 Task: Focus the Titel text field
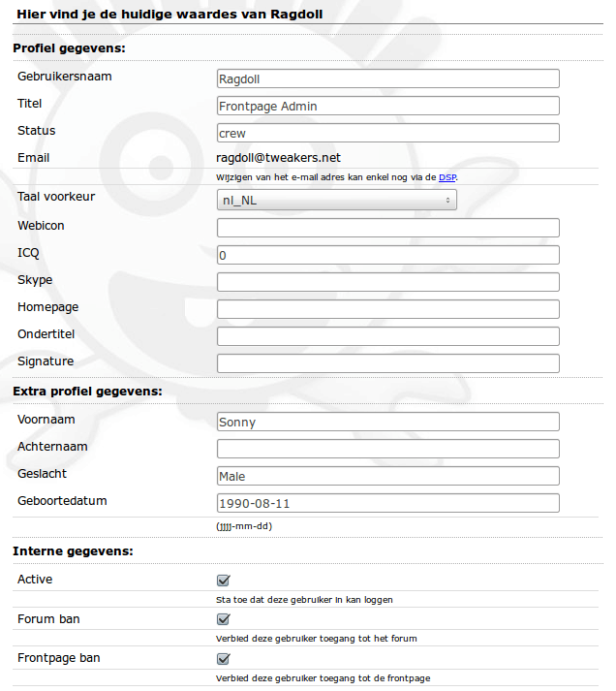pos(387,107)
